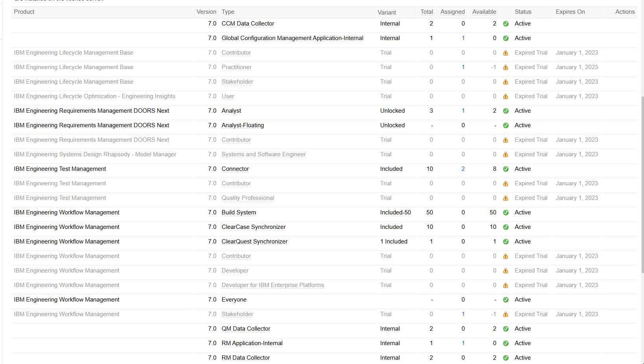Click the assigned count 2 for Connector
The width and height of the screenshot is (644, 364).
tap(463, 169)
